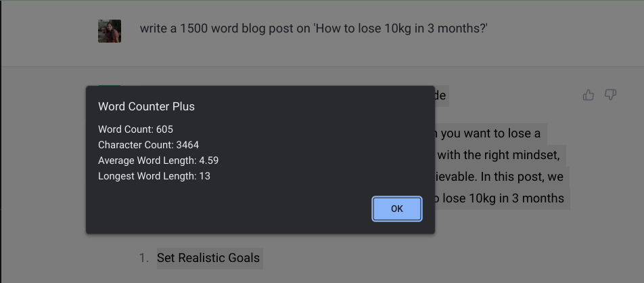Click the text 'with the right mindset,'
644x283 pixels.
click(501, 155)
